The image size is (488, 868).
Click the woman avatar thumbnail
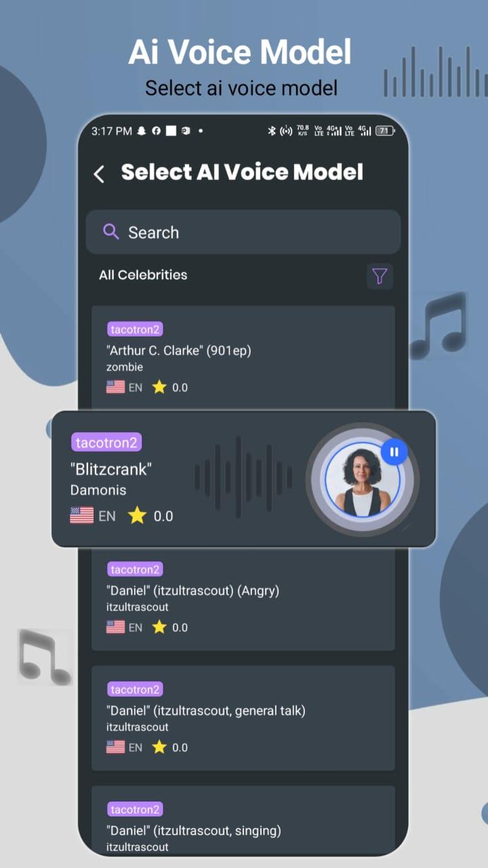click(363, 479)
